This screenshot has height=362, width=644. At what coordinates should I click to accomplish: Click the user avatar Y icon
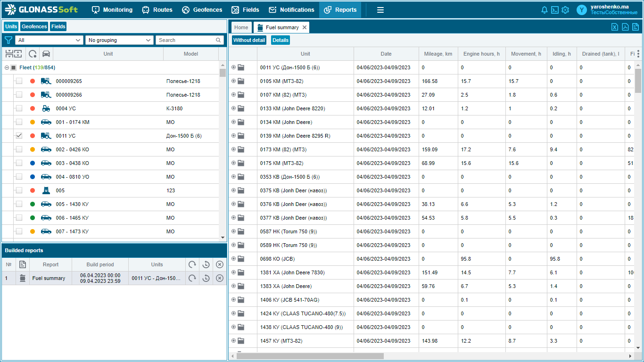pyautogui.click(x=582, y=10)
